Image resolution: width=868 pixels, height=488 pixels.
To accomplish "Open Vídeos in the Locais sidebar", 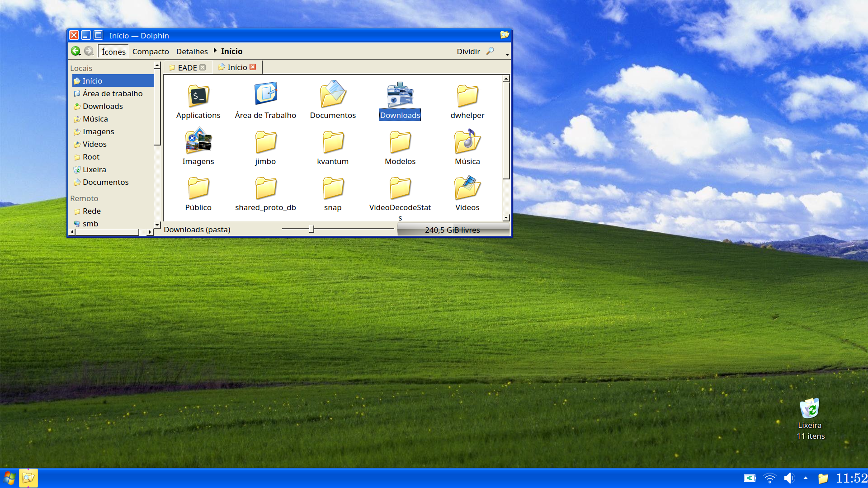I will [x=113, y=144].
